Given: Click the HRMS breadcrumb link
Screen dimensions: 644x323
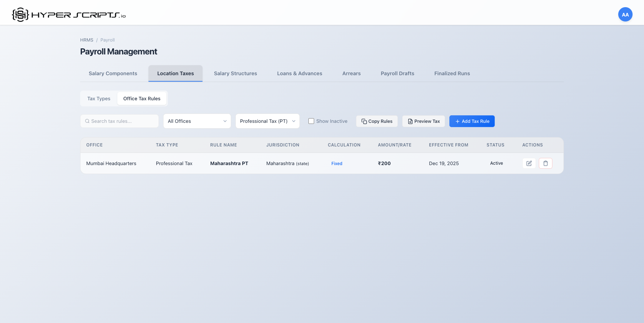Looking at the screenshot, I should coord(87,40).
